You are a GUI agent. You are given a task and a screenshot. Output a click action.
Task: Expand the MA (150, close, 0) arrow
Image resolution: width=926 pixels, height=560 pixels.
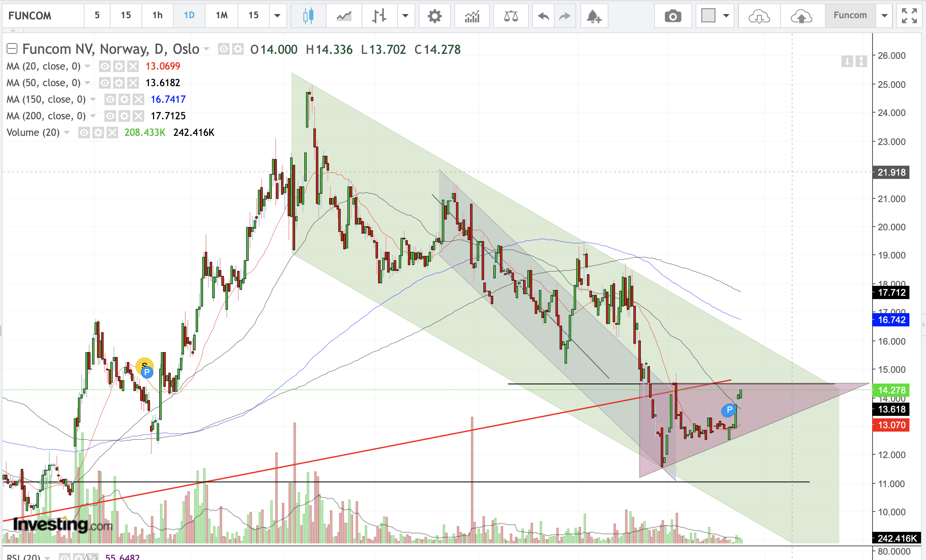coord(93,99)
